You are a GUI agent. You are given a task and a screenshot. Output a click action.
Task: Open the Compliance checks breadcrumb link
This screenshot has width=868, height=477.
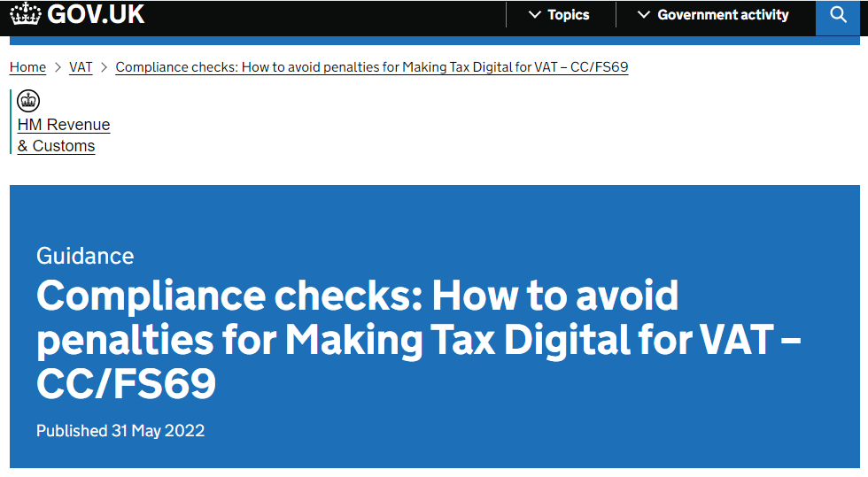[372, 67]
